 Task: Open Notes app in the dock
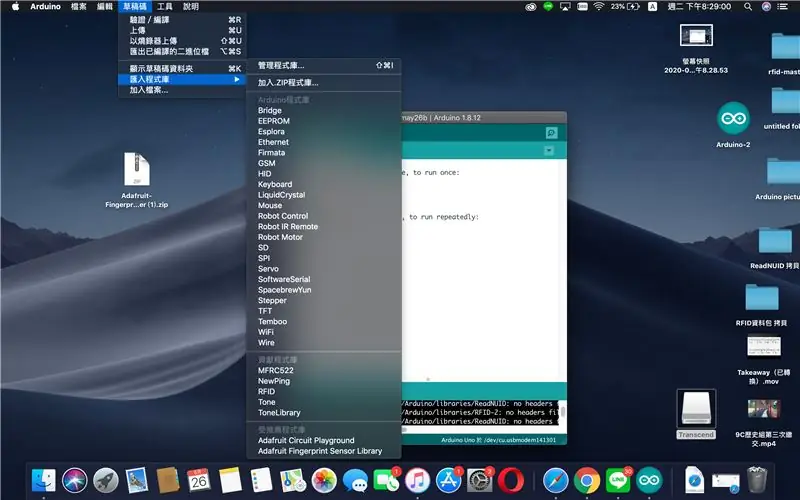pos(230,481)
